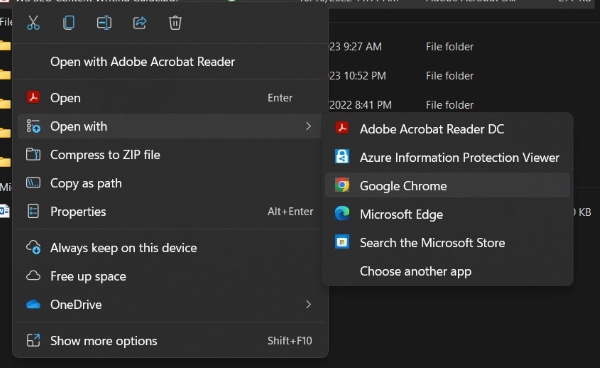Viewport: 600px width, 368px height.
Task: Click the Copy icon in context menu
Action: pos(69,23)
